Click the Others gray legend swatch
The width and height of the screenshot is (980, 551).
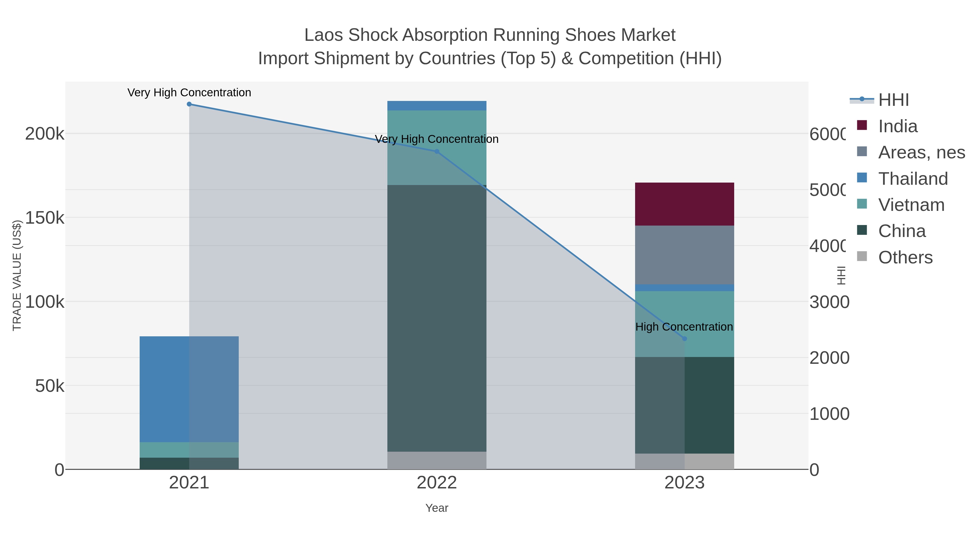click(862, 256)
